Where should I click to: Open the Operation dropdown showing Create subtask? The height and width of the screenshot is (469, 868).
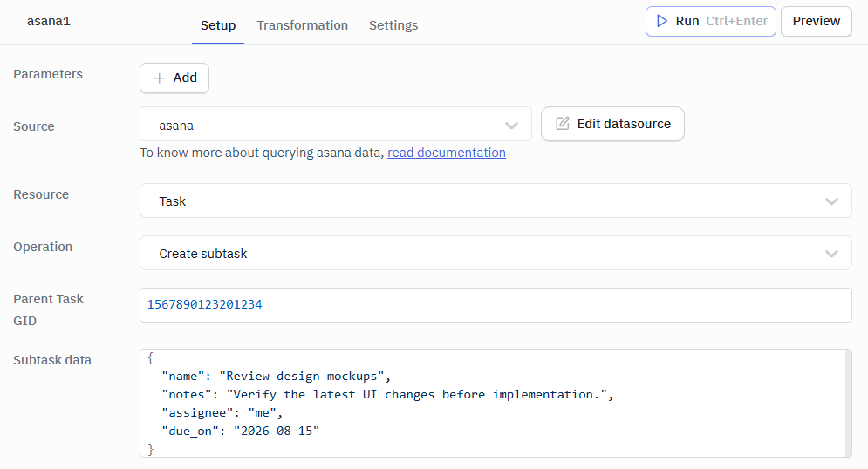(x=496, y=254)
